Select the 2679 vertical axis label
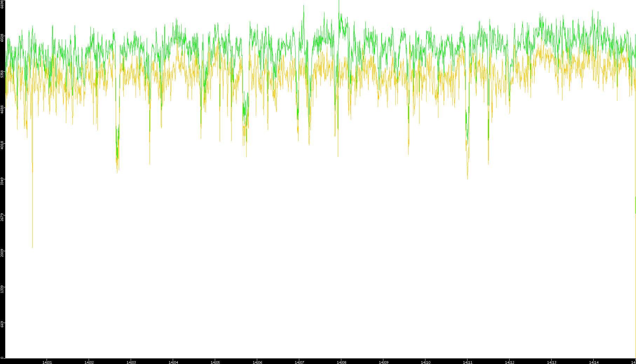 [x=2, y=217]
